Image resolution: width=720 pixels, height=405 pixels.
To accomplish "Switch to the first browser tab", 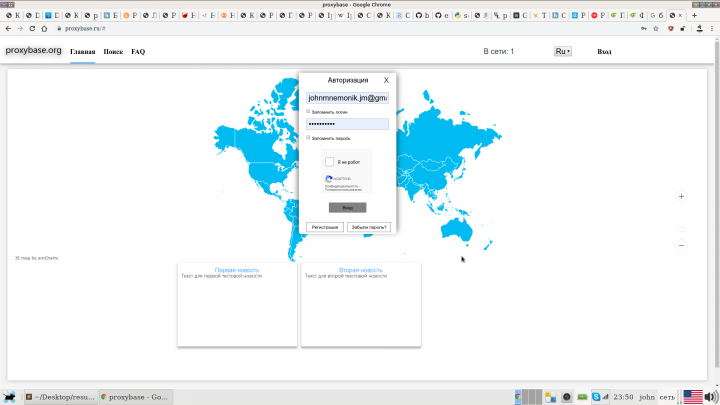I will tap(12, 15).
